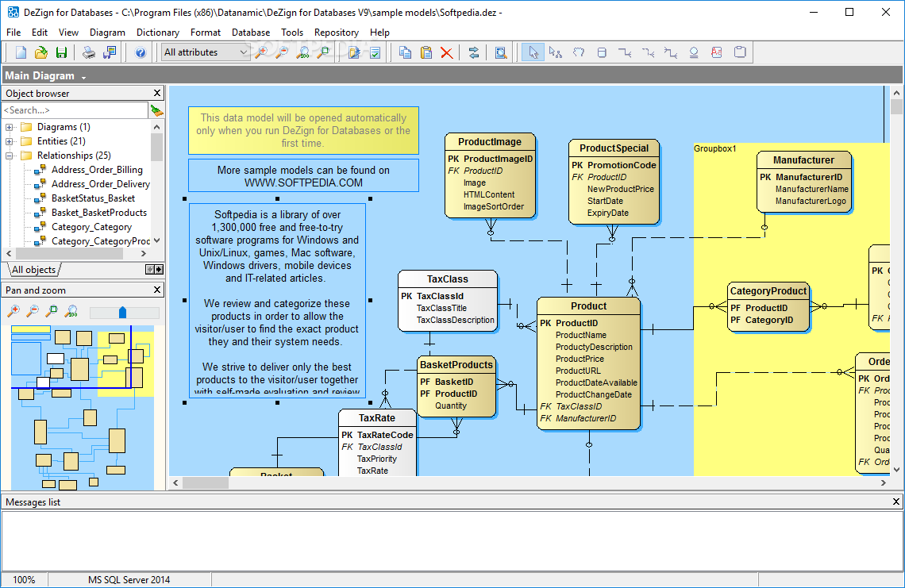Expand the Diagrams (1) tree node
This screenshot has width=905, height=588.
(x=10, y=127)
